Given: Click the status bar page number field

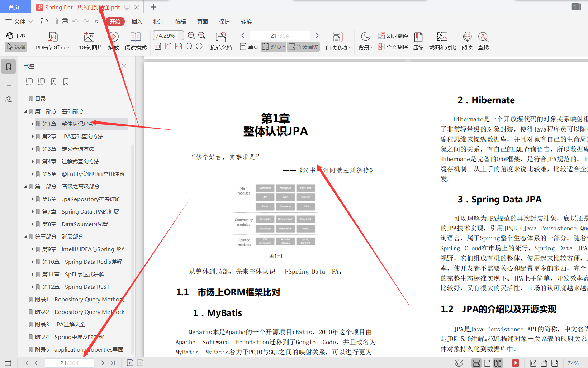Looking at the screenshot, I should [69, 363].
